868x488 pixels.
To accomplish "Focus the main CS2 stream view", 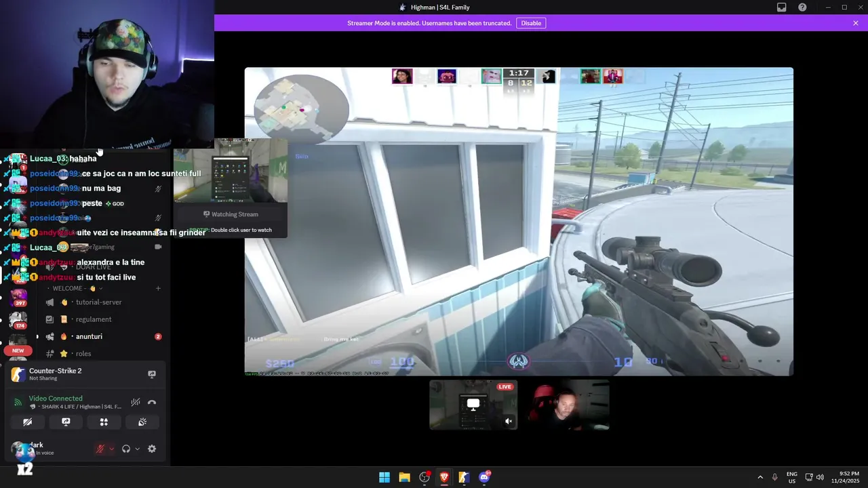I will tap(519, 222).
